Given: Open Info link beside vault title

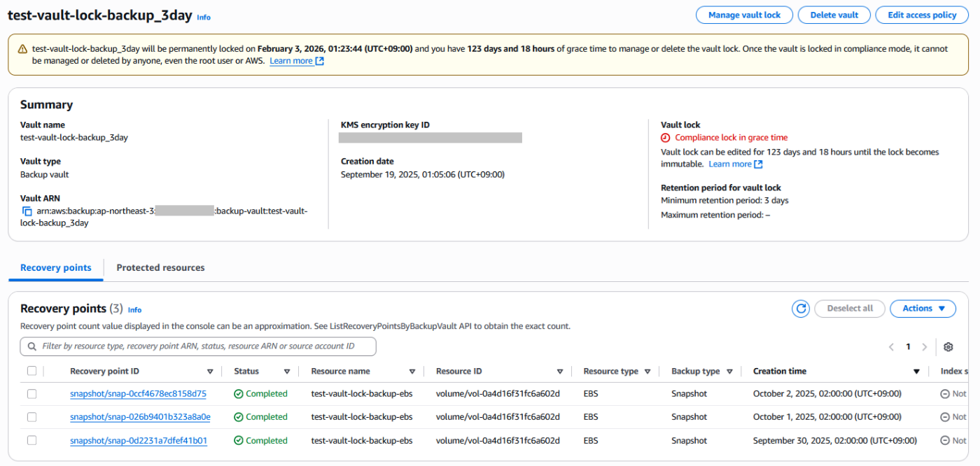Looking at the screenshot, I should point(203,17).
